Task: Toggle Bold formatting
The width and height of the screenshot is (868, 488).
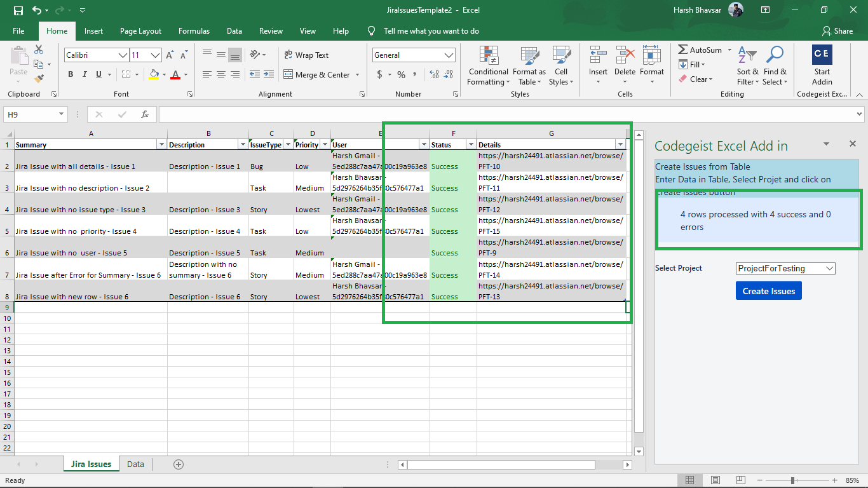Action: tap(71, 75)
